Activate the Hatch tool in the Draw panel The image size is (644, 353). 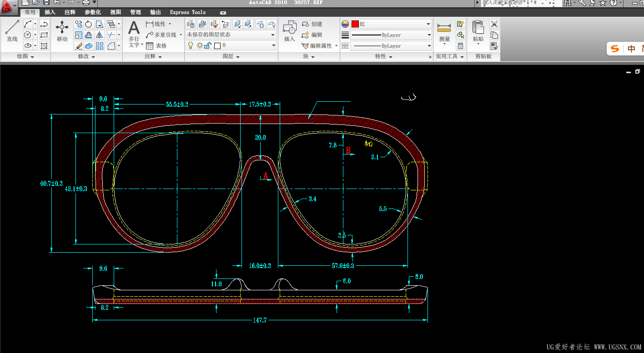click(44, 46)
